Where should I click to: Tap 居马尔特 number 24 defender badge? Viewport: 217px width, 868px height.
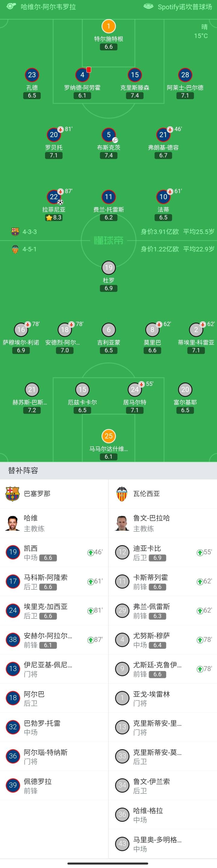135,389
